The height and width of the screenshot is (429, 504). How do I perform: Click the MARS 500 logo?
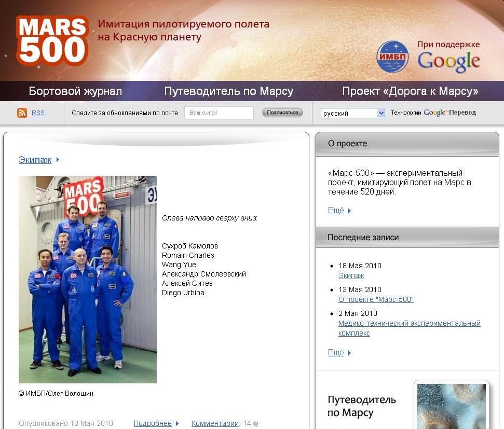(x=52, y=40)
